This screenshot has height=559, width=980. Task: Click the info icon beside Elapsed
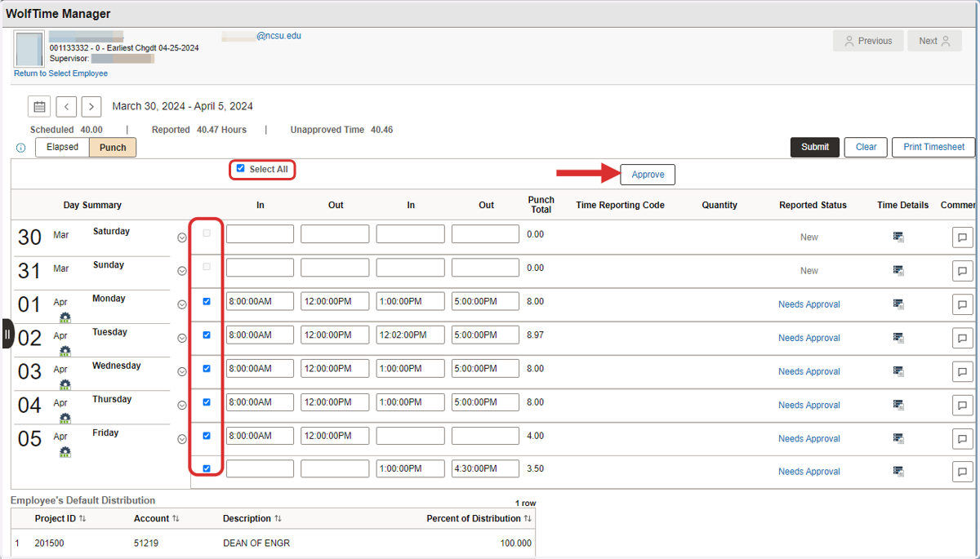20,148
